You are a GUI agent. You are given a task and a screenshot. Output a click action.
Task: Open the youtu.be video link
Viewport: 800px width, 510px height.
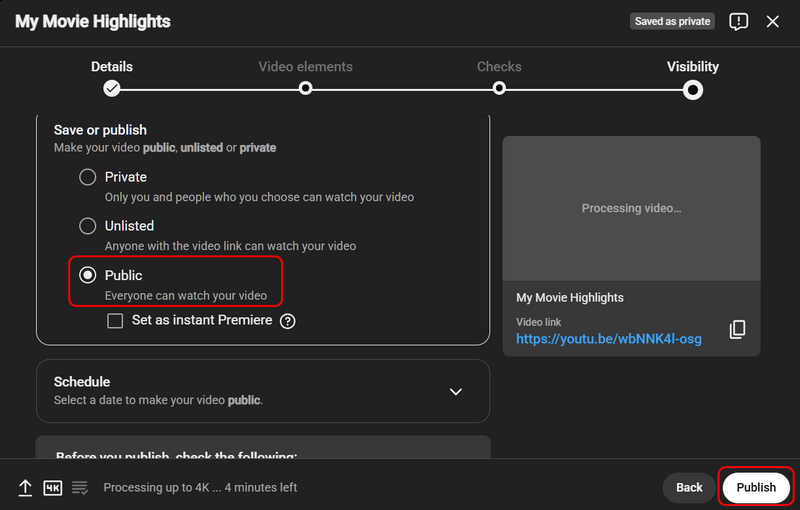tap(609, 339)
